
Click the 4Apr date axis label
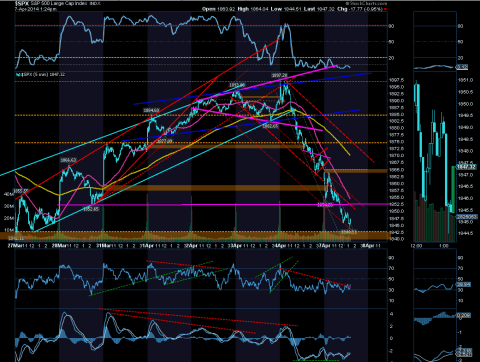coord(279,246)
